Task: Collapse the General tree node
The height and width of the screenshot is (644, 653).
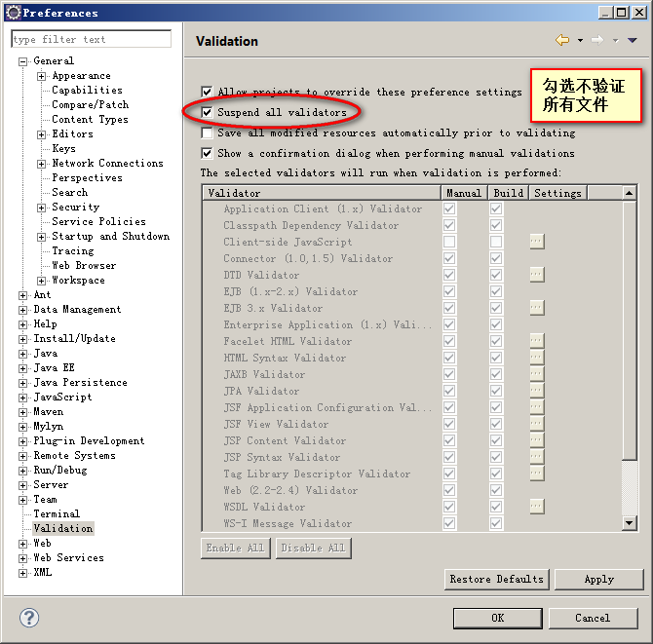Action: (23, 61)
